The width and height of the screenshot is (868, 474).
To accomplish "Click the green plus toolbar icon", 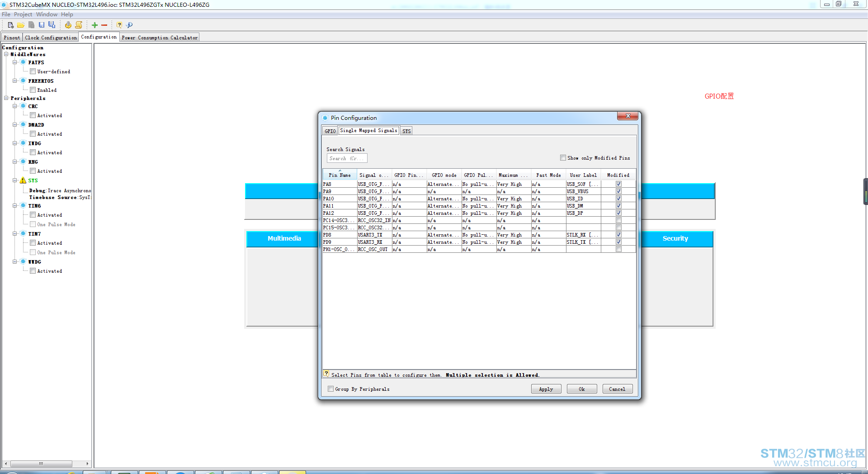I will (95, 25).
